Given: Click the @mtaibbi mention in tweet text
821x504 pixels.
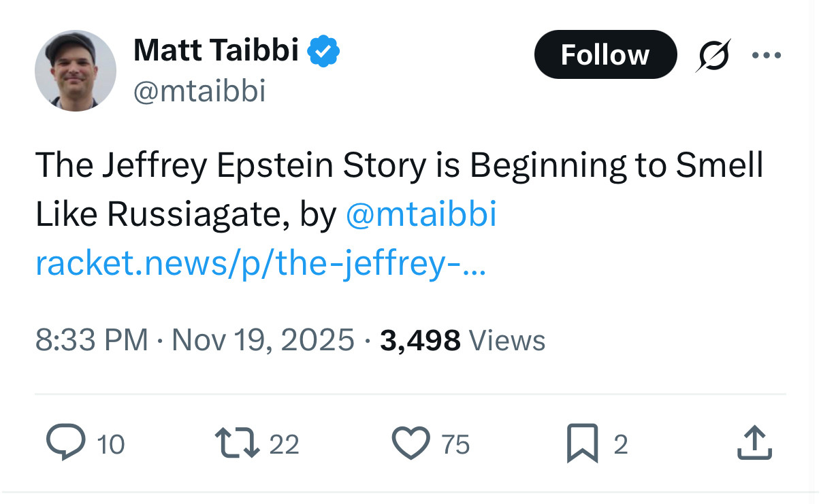Looking at the screenshot, I should coord(421,214).
